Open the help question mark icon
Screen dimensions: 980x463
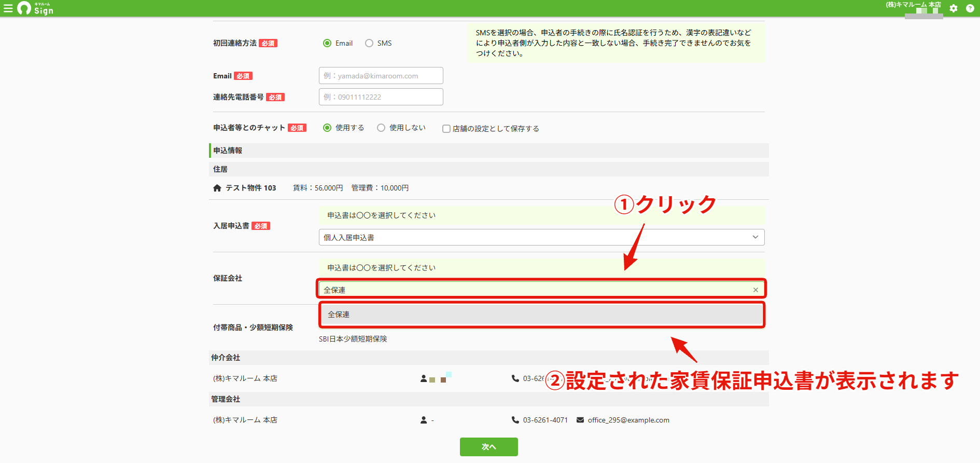pyautogui.click(x=970, y=8)
